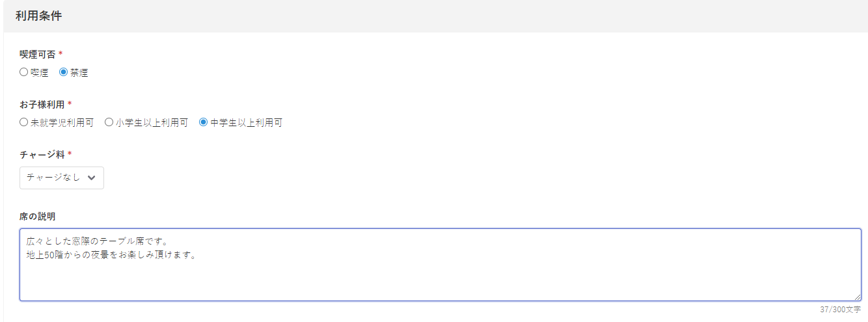868x322 pixels.
Task: Open the チャージなし dropdown
Action: click(61, 178)
